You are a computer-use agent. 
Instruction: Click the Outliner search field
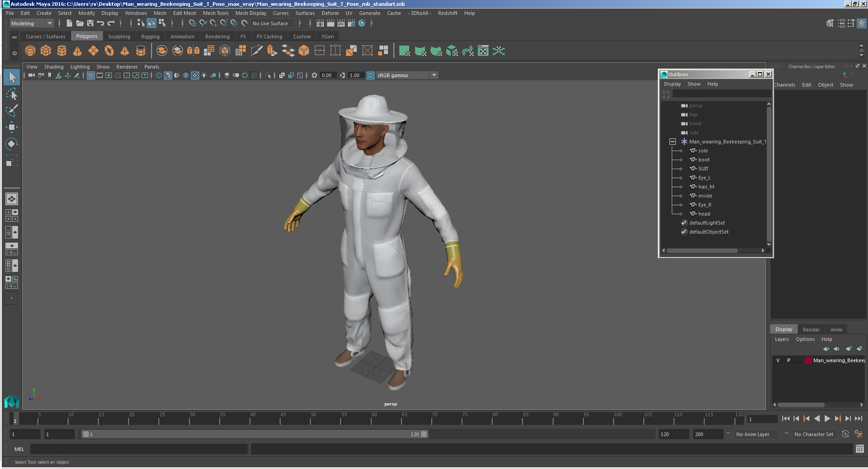point(721,94)
